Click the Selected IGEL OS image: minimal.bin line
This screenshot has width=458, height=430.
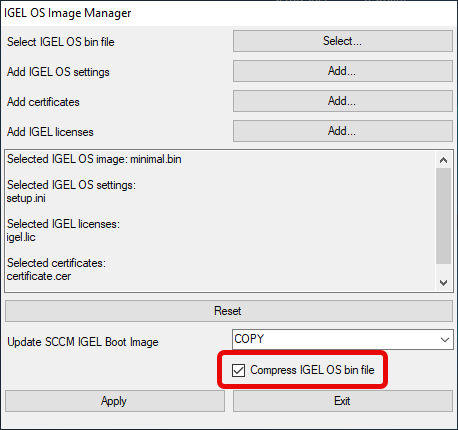click(x=94, y=159)
